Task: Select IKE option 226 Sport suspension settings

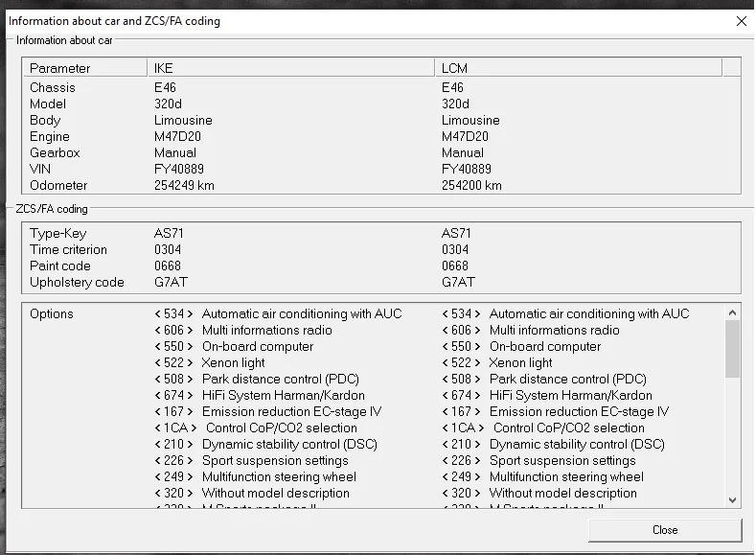Action: (x=251, y=461)
